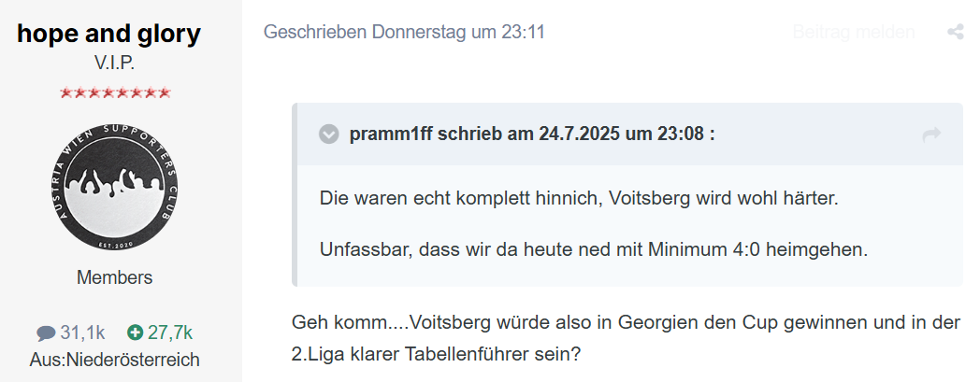Open the timestamp Geschrieben Donnerstag um 23:11
Viewport: 980px width, 382px height.
tap(404, 32)
